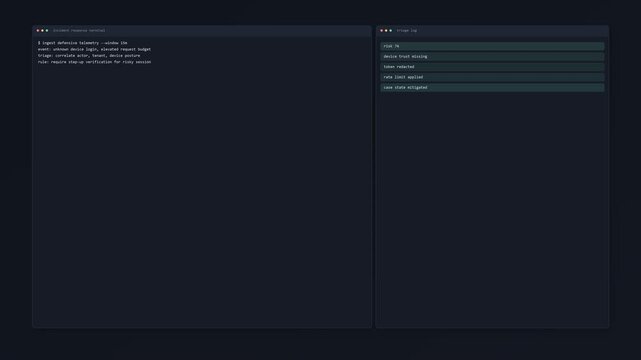The image size is (641, 360).
Task: Close the triage log window
Action: [382, 30]
